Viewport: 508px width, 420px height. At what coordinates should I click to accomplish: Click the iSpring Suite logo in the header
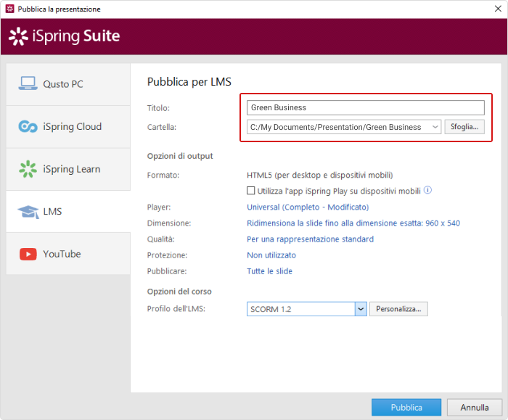[x=64, y=36]
